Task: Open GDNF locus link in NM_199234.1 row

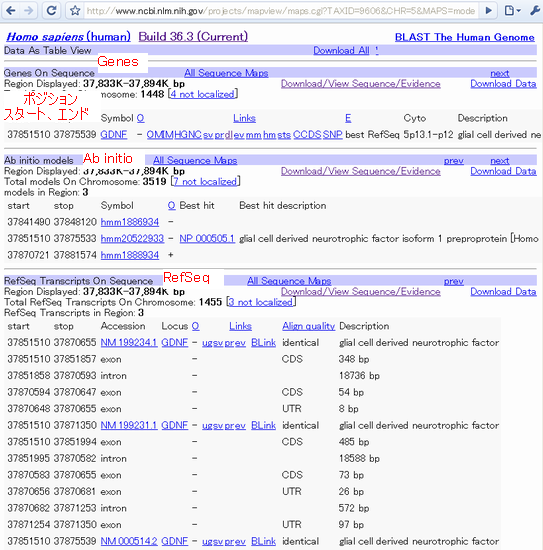Action: pos(175,342)
